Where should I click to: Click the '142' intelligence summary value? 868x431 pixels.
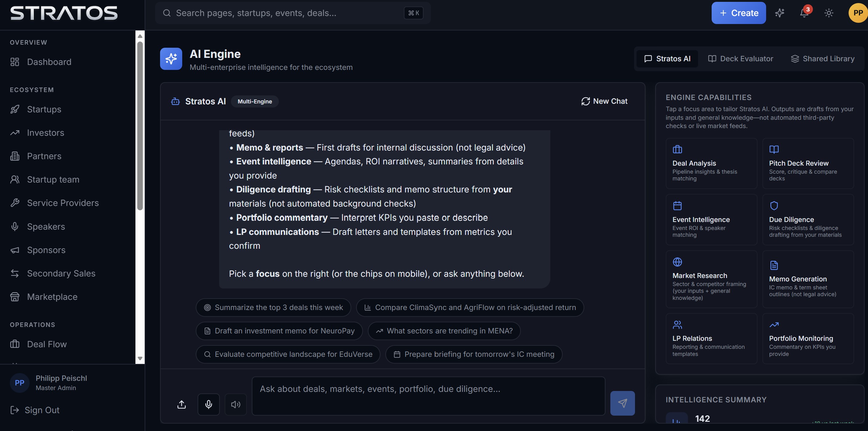[702, 418]
